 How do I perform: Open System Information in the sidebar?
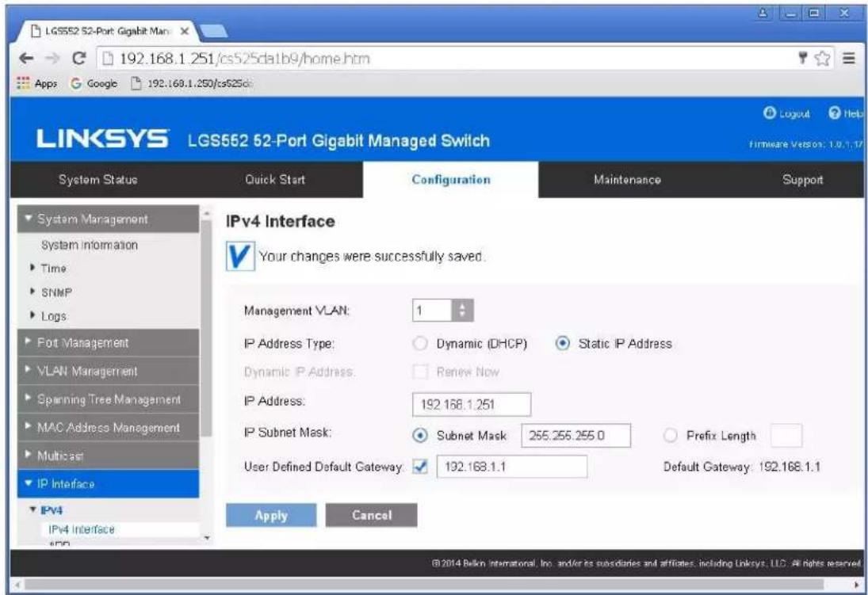click(x=89, y=245)
